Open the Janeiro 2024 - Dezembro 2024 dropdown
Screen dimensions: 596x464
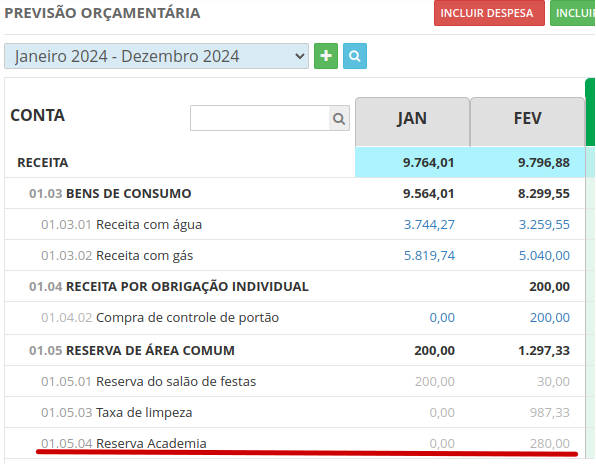[156, 56]
